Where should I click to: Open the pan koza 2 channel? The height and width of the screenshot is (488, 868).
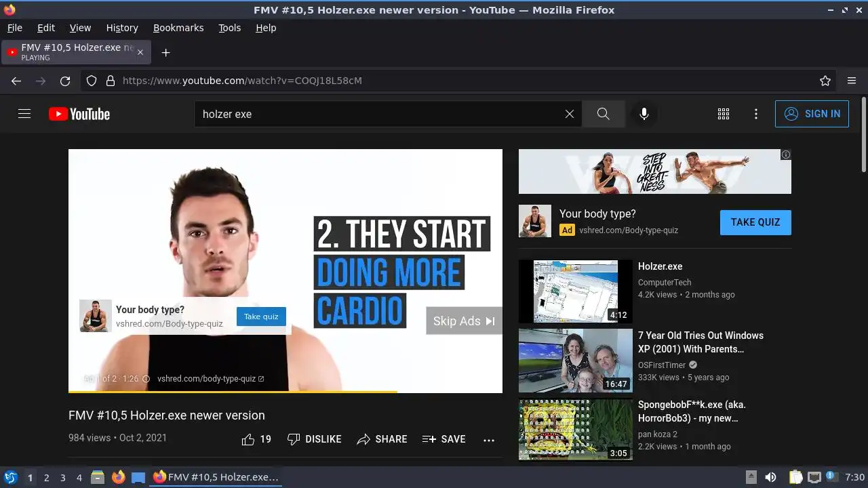[x=658, y=434]
